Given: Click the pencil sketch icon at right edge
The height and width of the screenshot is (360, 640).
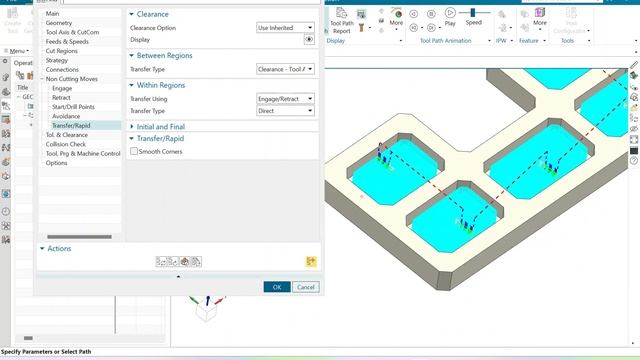Looking at the screenshot, I should 634,65.
